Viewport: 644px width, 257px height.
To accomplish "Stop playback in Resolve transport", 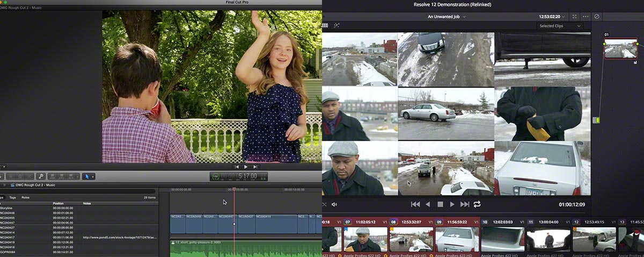I will point(440,204).
